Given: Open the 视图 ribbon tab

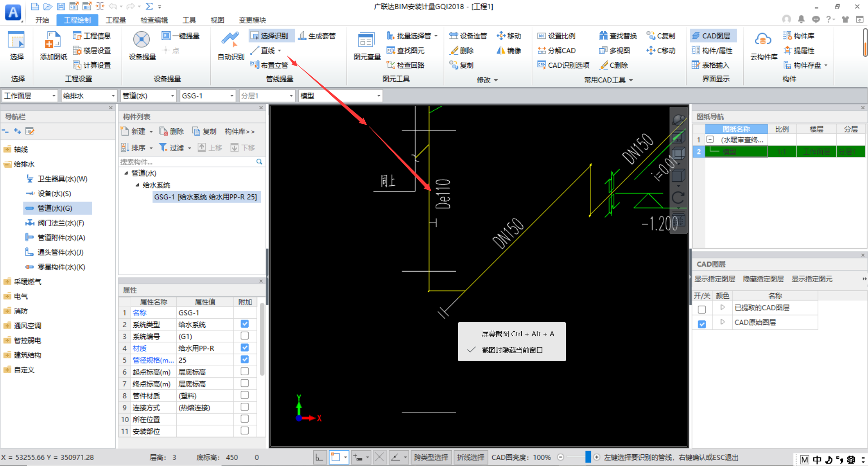Looking at the screenshot, I should (217, 20).
